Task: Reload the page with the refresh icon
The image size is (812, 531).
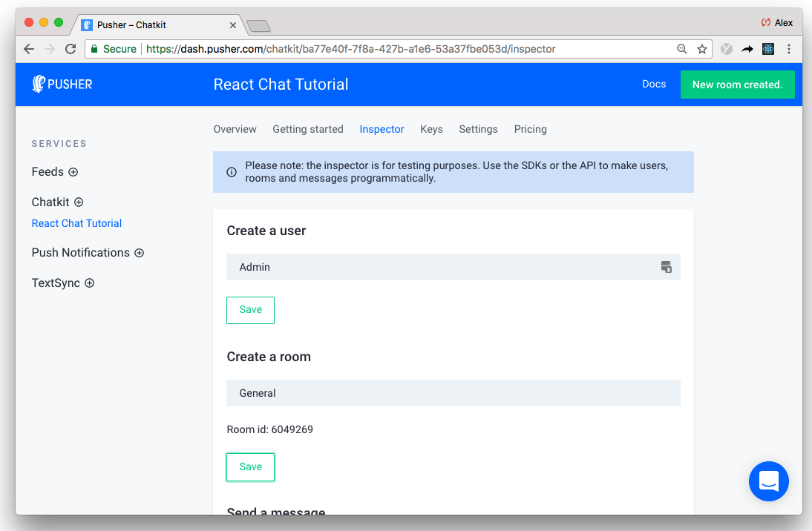Action: click(71, 49)
